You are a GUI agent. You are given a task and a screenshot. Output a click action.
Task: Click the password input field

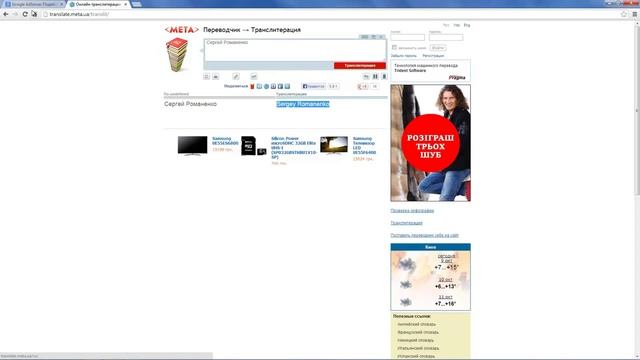[446, 37]
